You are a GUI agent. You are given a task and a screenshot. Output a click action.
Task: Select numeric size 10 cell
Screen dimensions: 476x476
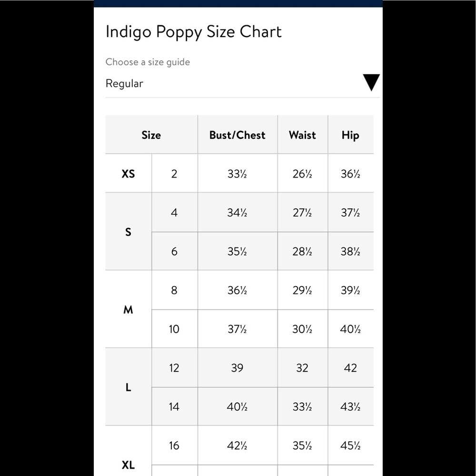174,329
